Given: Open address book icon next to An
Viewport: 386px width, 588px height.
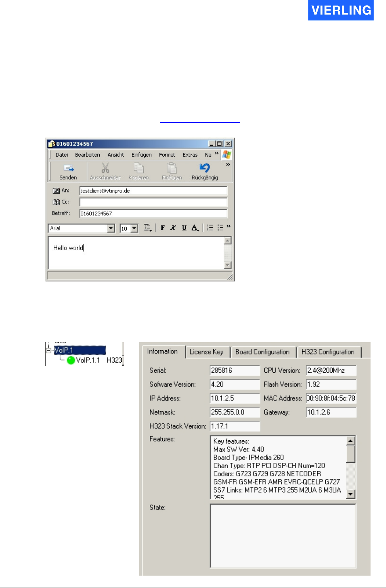Looking at the screenshot, I should [x=56, y=191].
